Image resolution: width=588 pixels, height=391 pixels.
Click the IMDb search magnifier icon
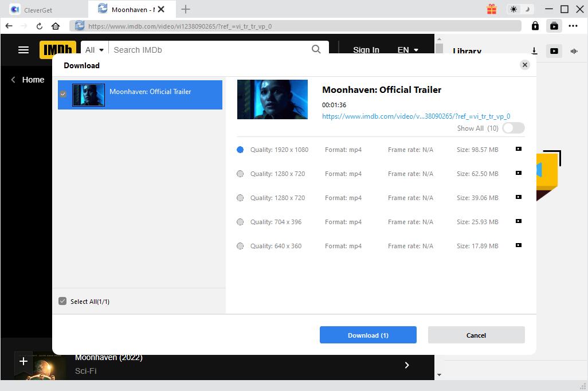316,49
